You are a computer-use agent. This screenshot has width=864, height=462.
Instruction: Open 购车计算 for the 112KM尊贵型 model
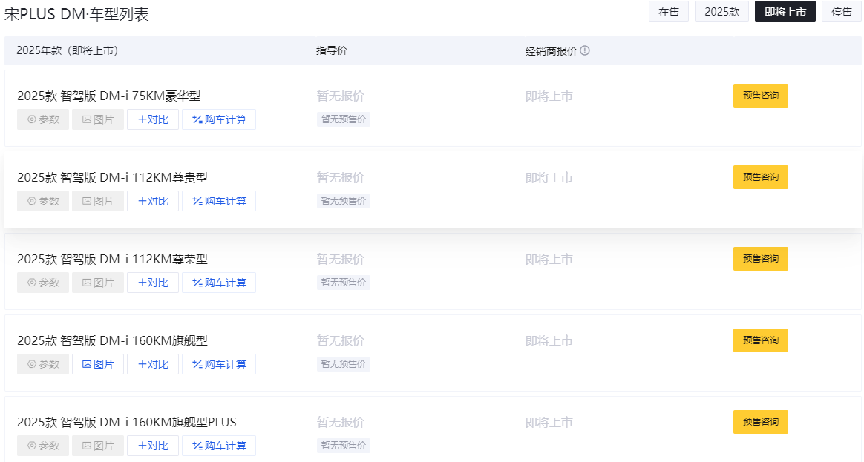[x=219, y=201]
